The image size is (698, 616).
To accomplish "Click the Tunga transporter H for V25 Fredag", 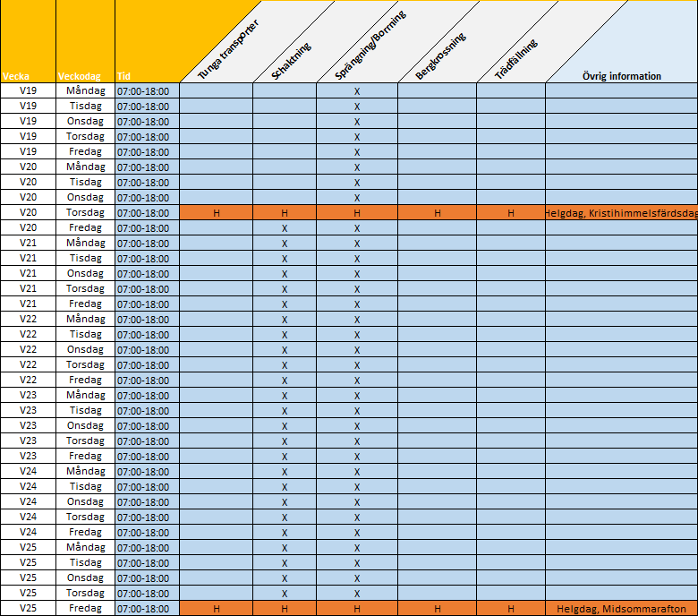I will coord(217,609).
